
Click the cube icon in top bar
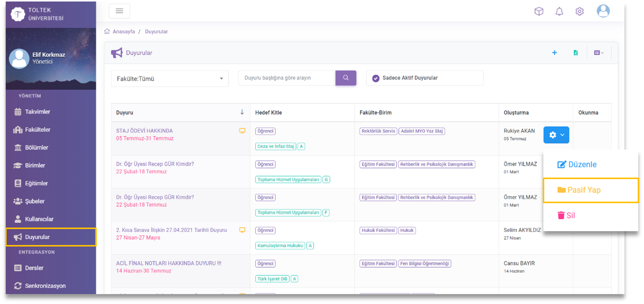(539, 11)
